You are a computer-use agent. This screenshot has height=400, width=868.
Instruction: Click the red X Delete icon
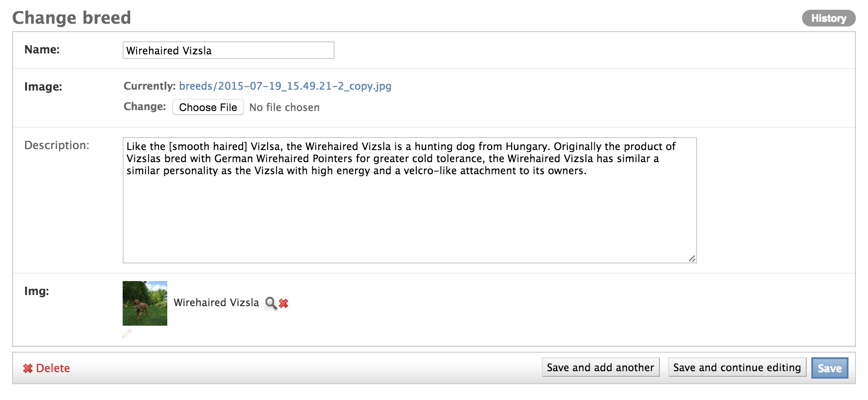click(28, 368)
